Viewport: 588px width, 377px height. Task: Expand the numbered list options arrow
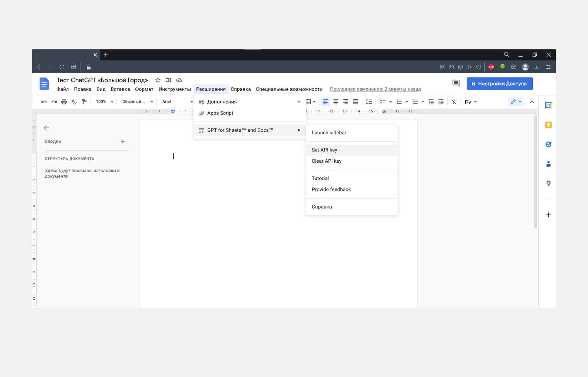click(423, 102)
